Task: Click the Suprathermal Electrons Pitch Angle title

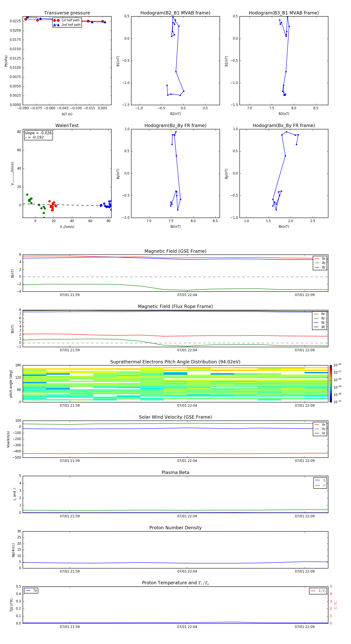Action: pyautogui.click(x=175, y=362)
